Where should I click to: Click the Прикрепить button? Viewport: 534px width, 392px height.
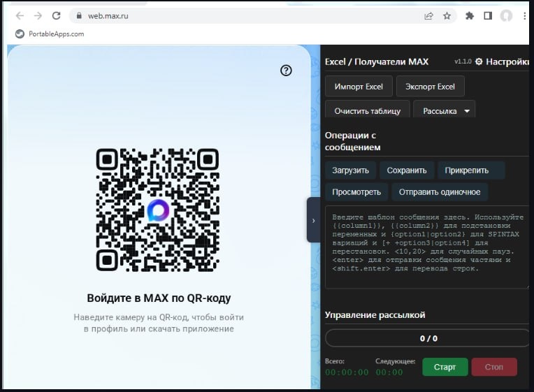[471, 170]
